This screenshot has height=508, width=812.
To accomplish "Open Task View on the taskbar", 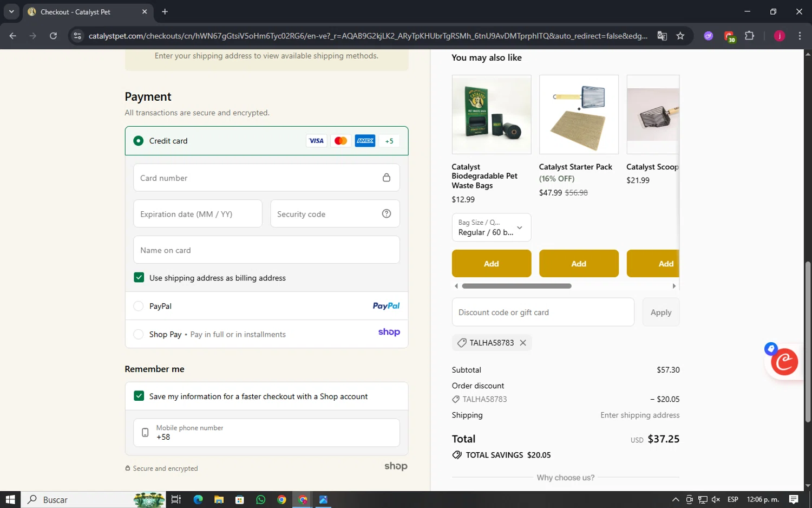I will [x=176, y=499].
